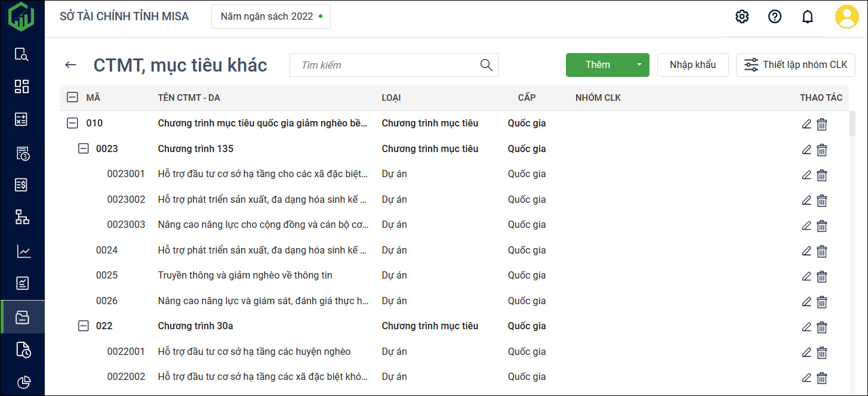This screenshot has width=868, height=396.
Task: Click the Nhập khẩu button
Action: click(692, 65)
